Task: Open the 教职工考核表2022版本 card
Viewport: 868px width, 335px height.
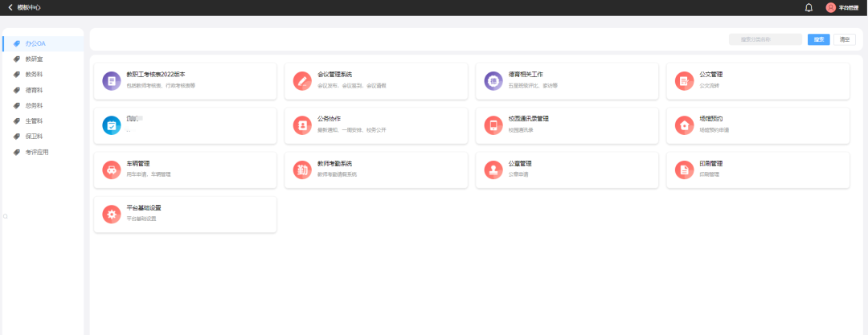Action: (x=185, y=81)
